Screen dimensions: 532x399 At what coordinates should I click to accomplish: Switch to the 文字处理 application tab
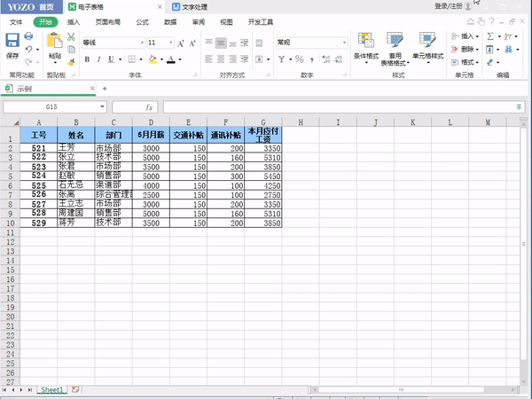(190, 7)
